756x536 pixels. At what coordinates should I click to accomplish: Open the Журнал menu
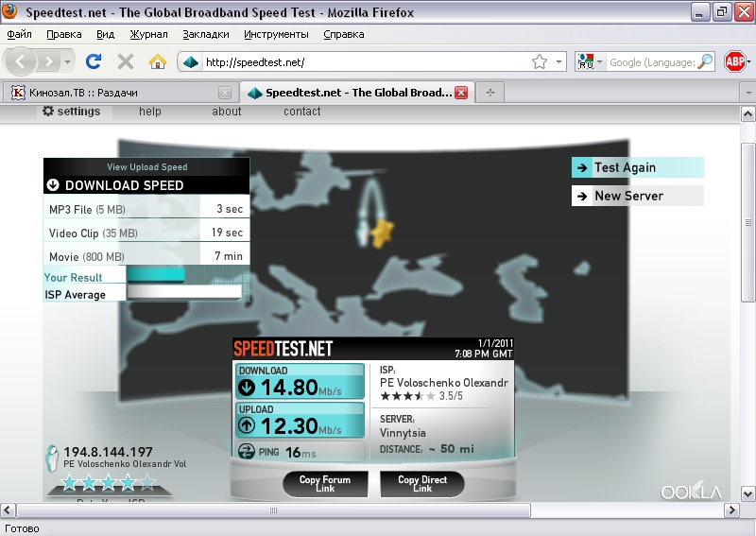click(148, 34)
